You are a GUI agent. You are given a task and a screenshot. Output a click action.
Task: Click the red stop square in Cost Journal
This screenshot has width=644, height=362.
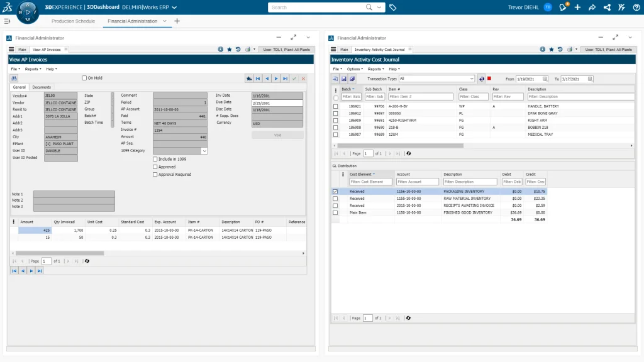tap(489, 79)
